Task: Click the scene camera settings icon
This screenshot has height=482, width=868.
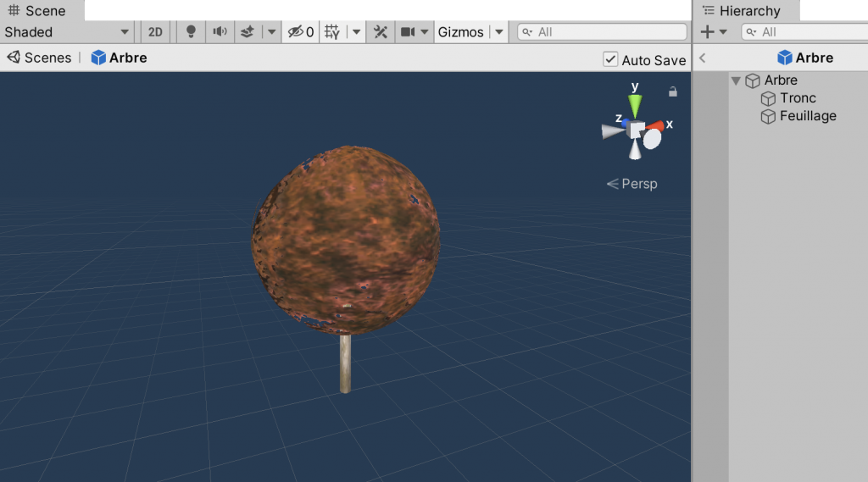Action: (409, 32)
